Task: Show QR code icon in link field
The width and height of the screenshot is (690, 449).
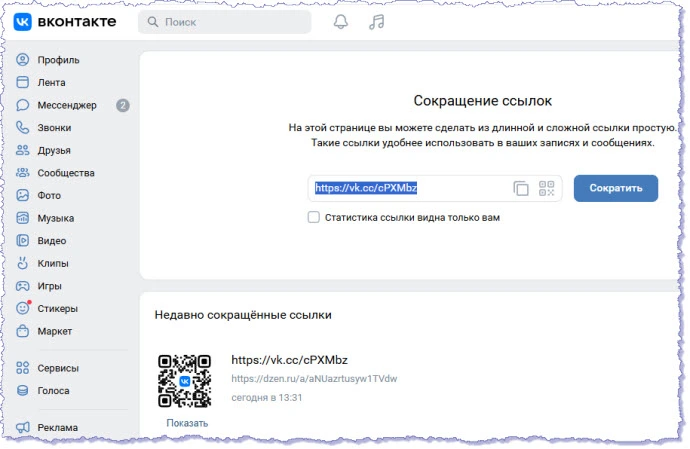Action: [x=546, y=188]
